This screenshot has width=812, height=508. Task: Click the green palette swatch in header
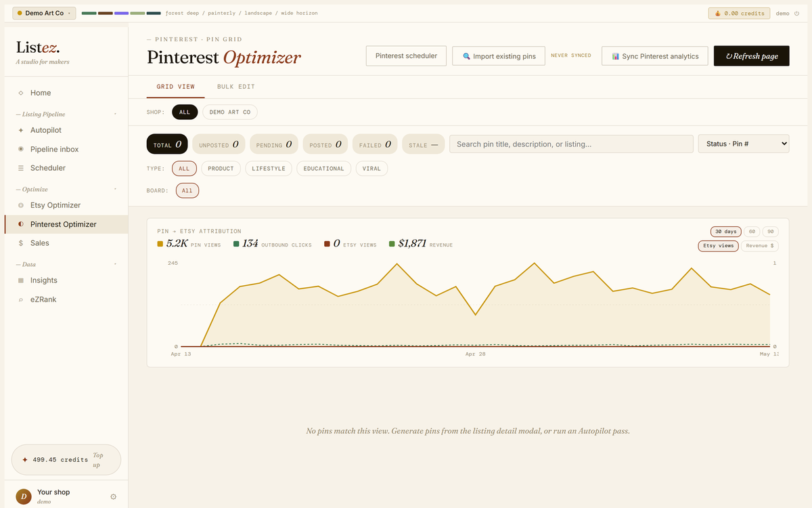89,13
